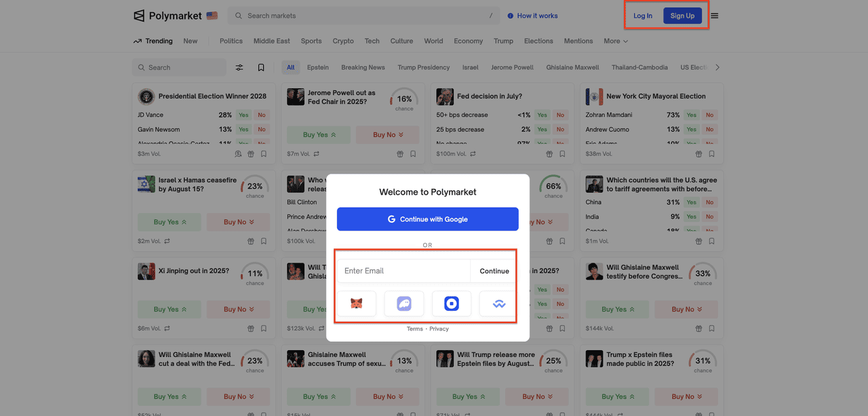Screen dimensions: 868x416
Task: Open the Middle East category
Action: 272,41
